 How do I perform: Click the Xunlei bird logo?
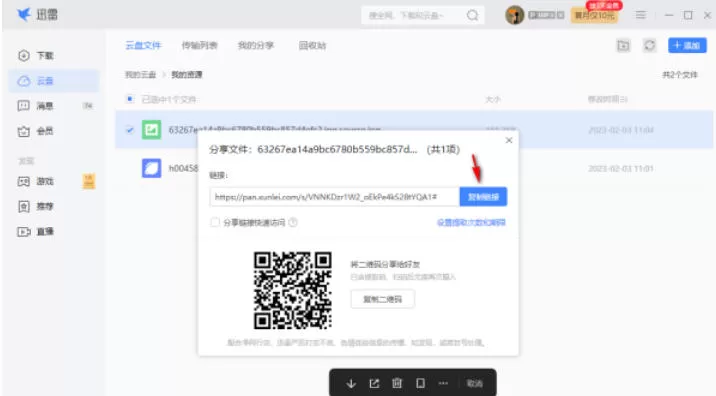point(24,15)
